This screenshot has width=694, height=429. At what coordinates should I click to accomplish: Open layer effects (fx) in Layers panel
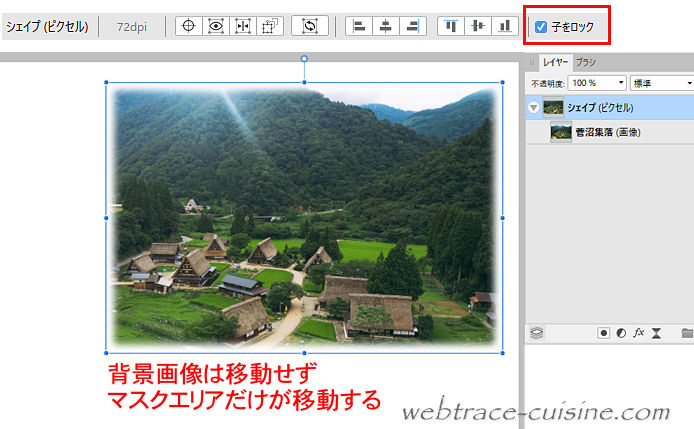(x=639, y=333)
